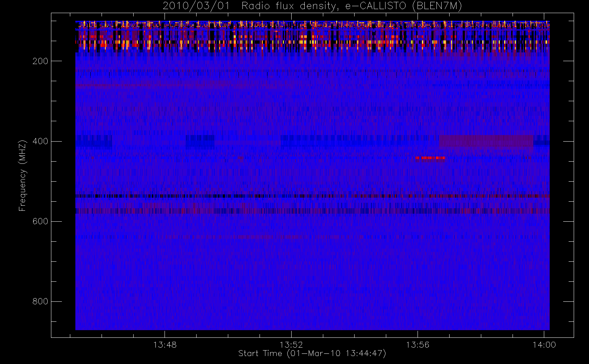Click the plot title 'Radio flux density, e-CALLISTO (BLEN7M)'

click(x=352, y=6)
